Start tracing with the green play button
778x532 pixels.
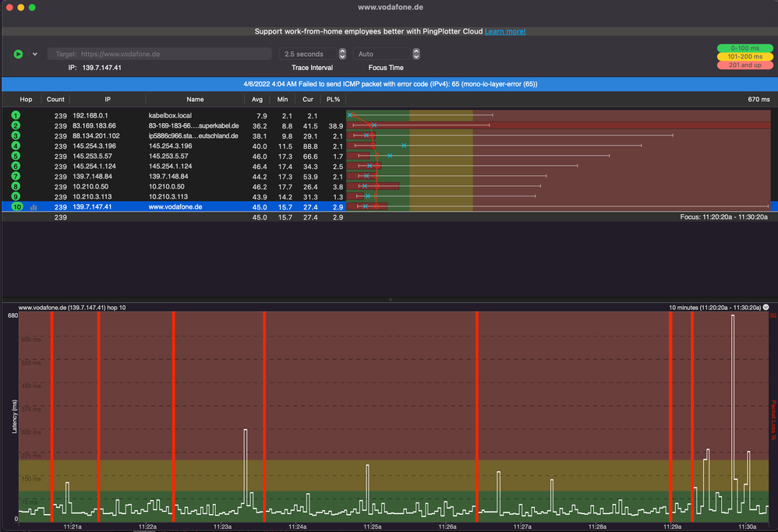pyautogui.click(x=19, y=54)
